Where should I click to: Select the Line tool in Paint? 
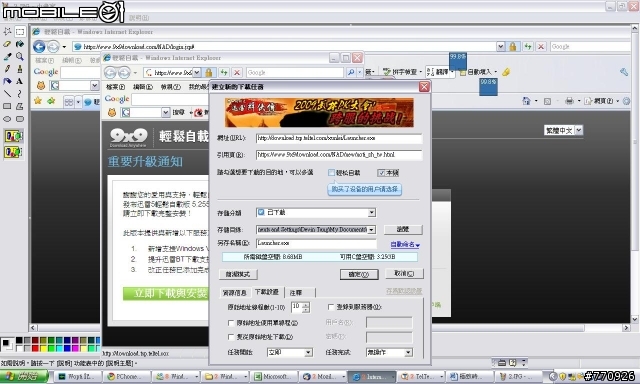(7, 93)
